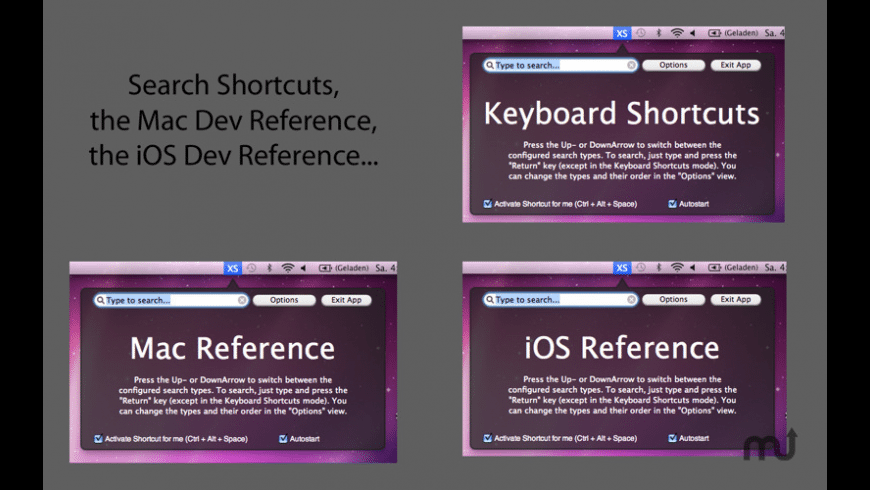Open Time Machine icon above Keyboard Shortcuts panel
Viewport: 870px width, 490px height.
click(641, 33)
